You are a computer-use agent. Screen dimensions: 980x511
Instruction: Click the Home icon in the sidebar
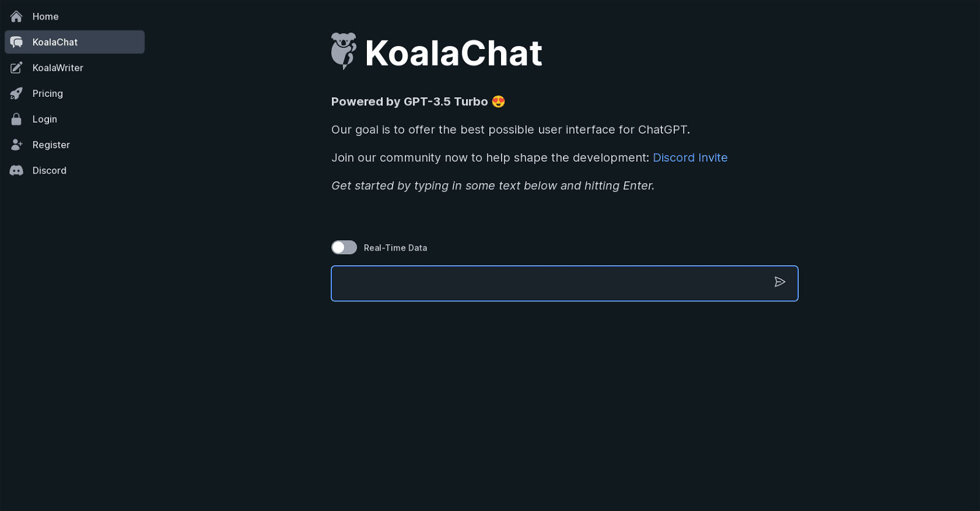tap(16, 17)
